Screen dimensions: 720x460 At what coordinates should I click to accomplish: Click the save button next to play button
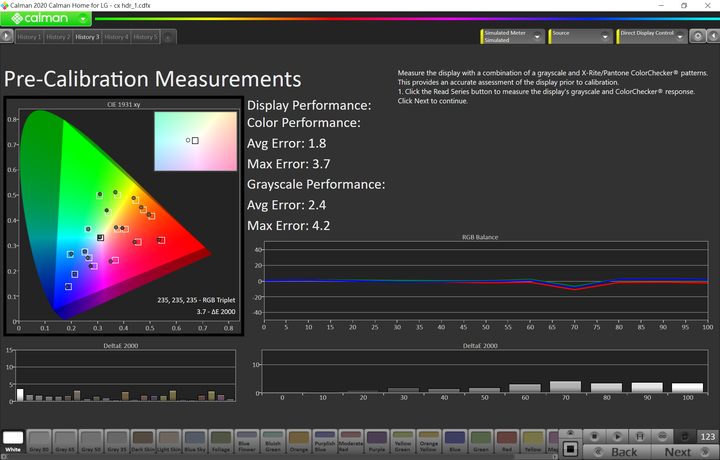coord(640,436)
